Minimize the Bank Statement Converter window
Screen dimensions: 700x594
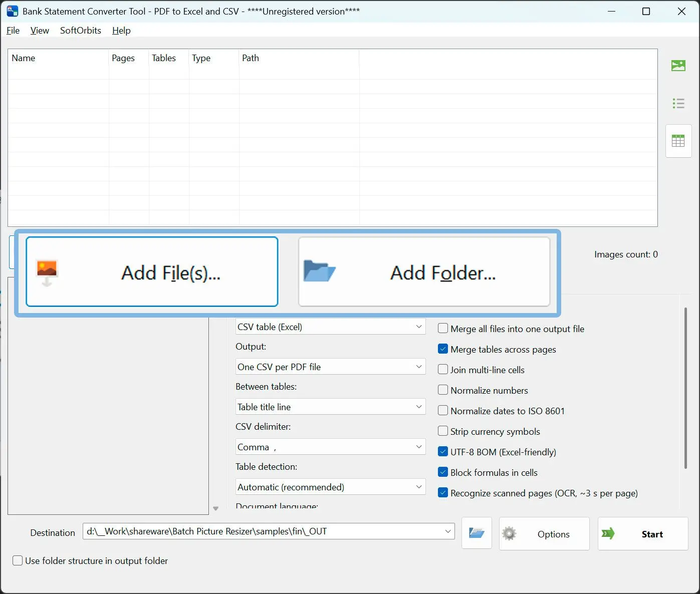point(611,11)
